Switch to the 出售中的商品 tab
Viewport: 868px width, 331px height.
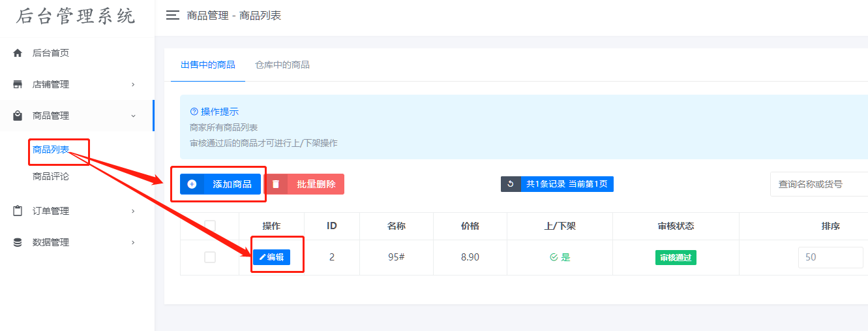tap(208, 65)
